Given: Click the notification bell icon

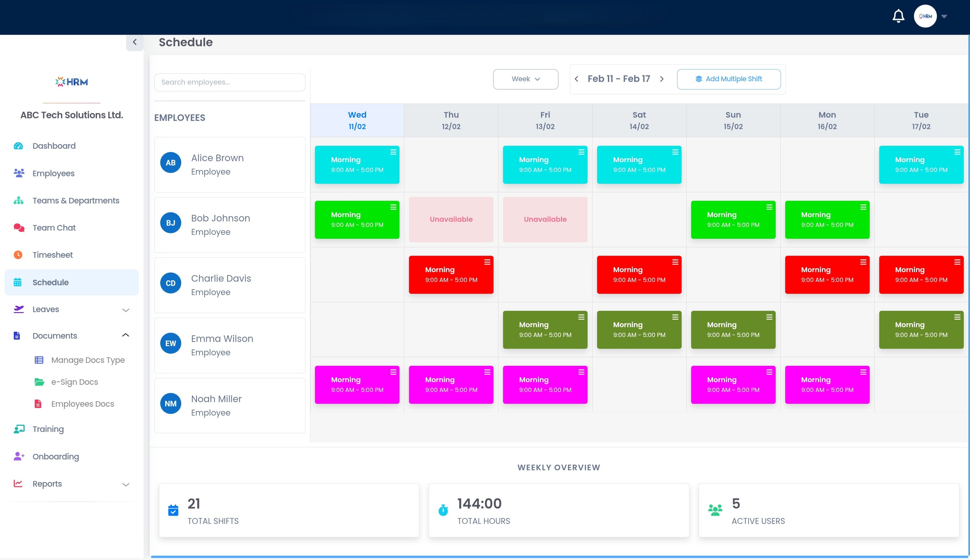Looking at the screenshot, I should tap(898, 16).
